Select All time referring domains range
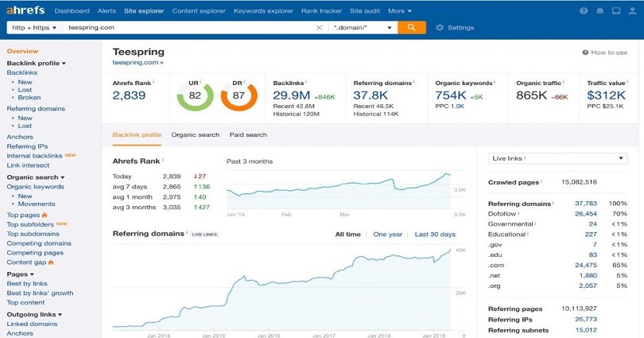 [x=348, y=234]
